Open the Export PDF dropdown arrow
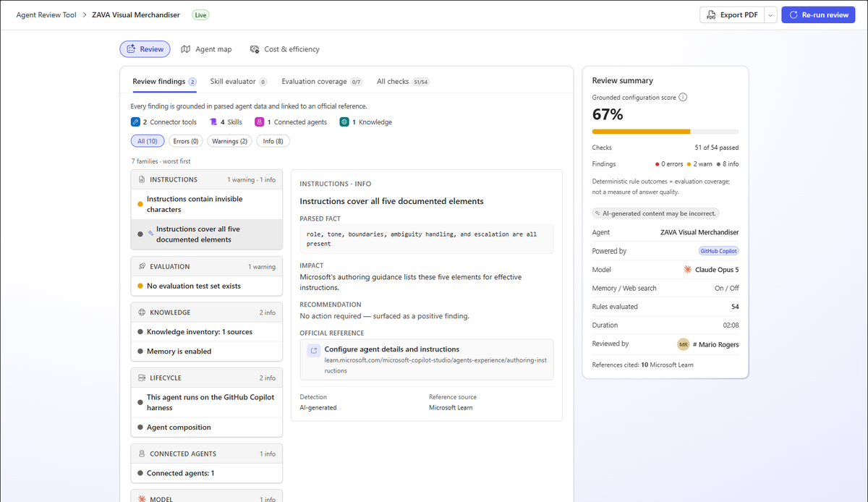 770,14
